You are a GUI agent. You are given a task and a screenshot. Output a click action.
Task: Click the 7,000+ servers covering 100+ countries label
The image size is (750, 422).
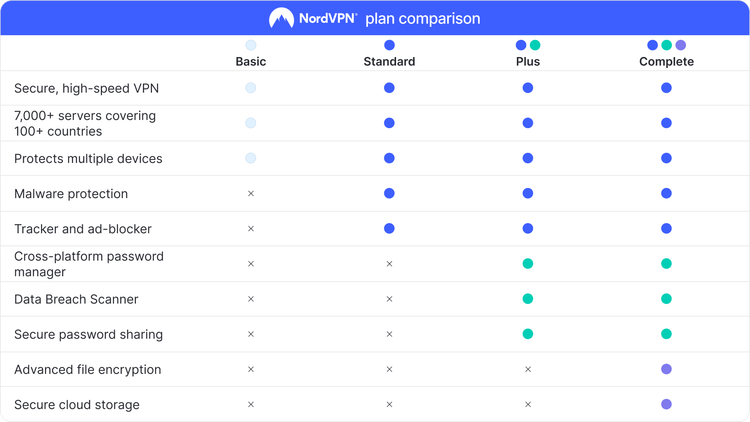(x=85, y=123)
